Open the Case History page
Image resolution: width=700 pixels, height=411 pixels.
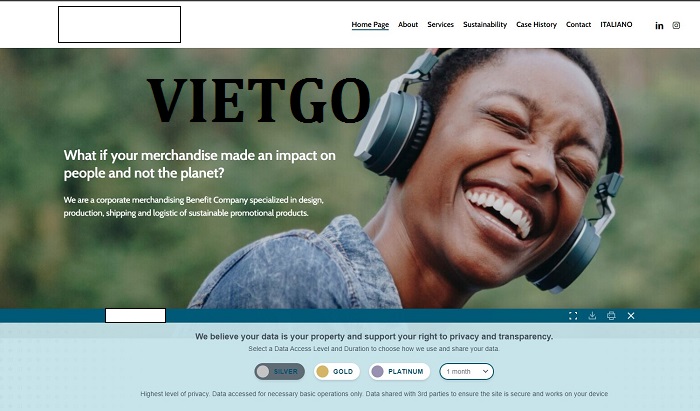537,25
